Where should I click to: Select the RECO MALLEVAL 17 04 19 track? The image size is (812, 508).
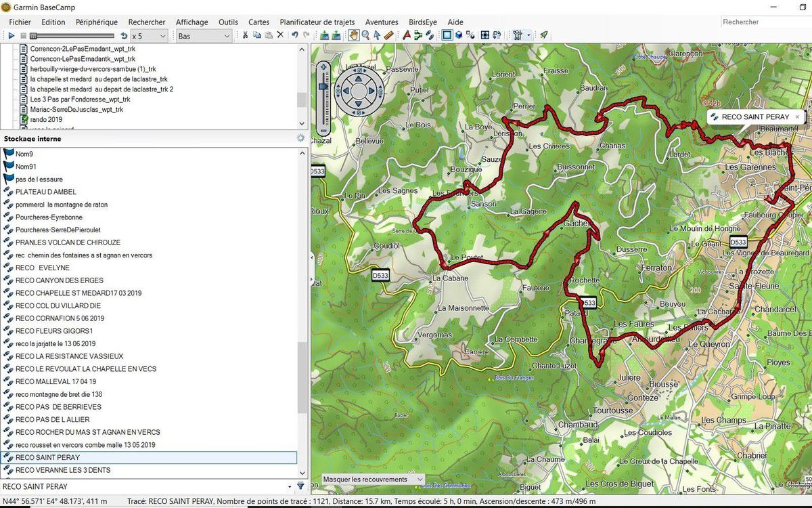tap(56, 381)
